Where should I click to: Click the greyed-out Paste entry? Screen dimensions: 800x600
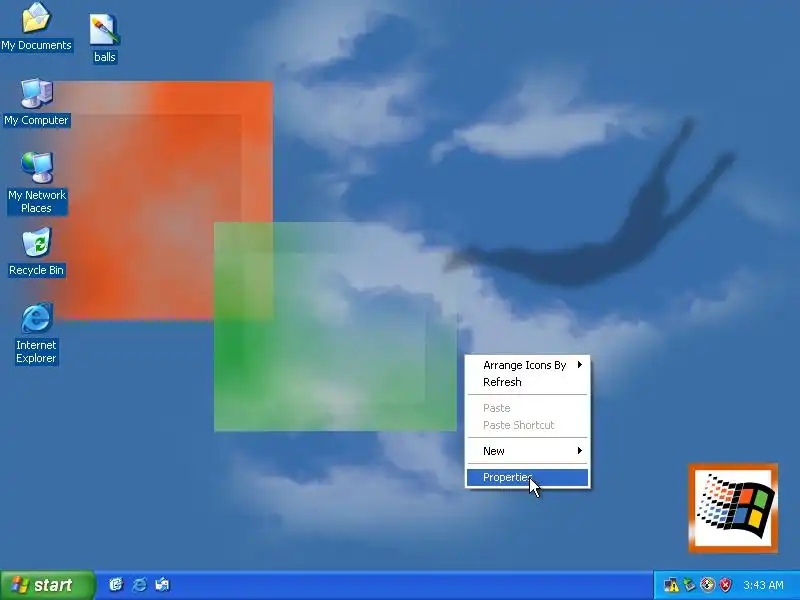tap(528, 408)
